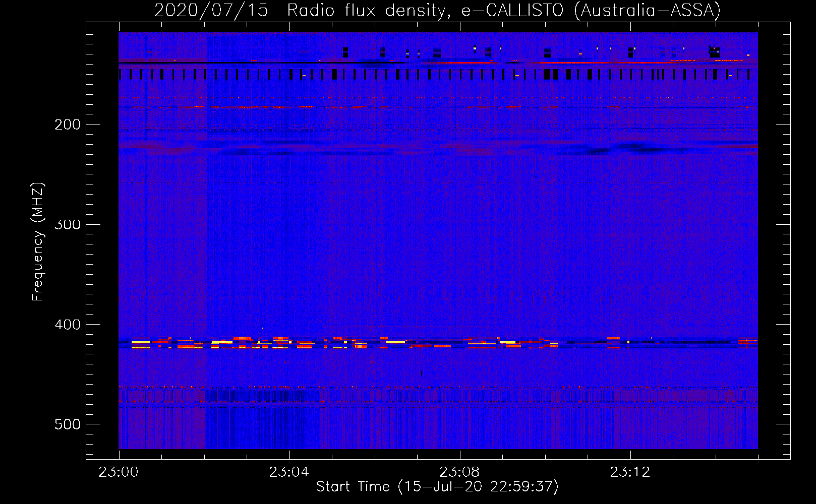
Task: Click the 'Frequency (MHZ)' axis label
Action: click(38, 242)
